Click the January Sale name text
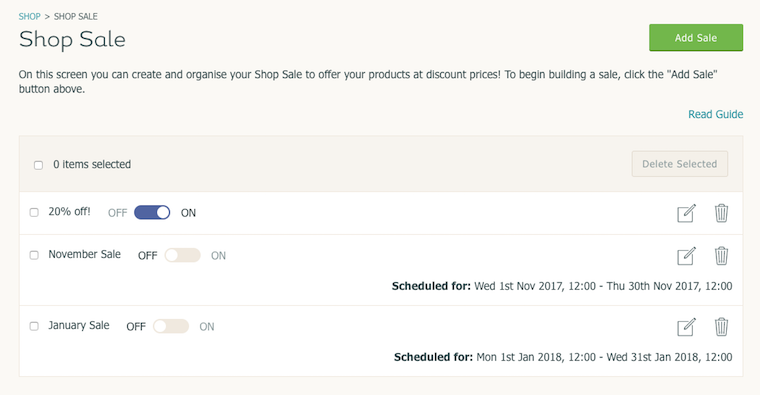760x395 pixels. click(79, 326)
